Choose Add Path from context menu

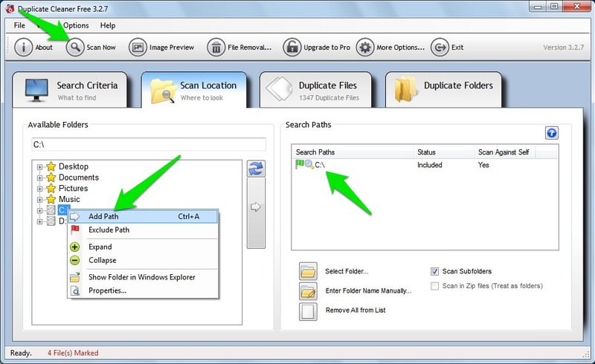point(143,216)
